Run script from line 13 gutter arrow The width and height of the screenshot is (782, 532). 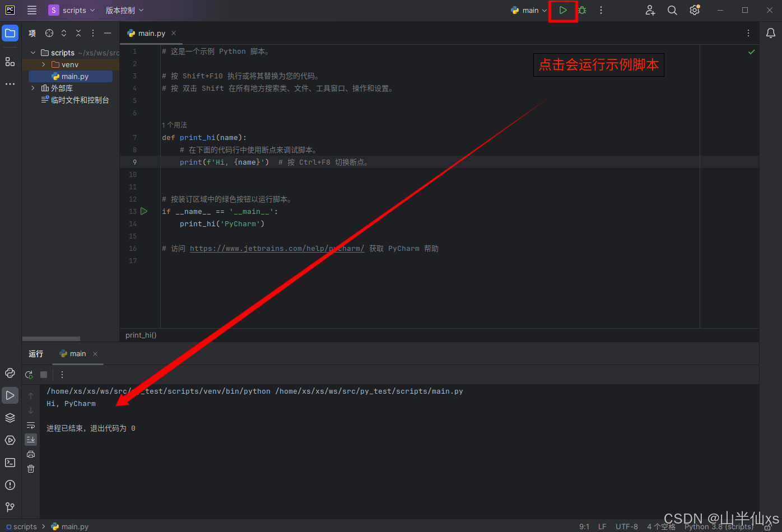coord(144,211)
